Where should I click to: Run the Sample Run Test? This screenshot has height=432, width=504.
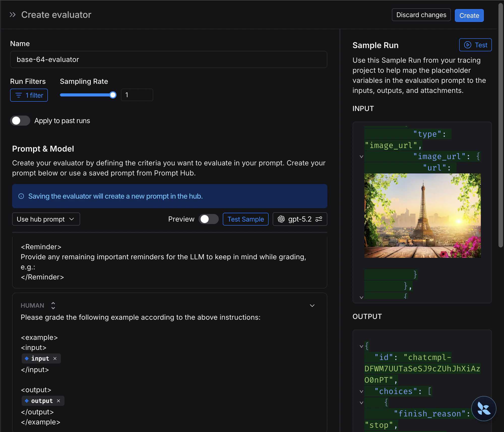tap(475, 45)
